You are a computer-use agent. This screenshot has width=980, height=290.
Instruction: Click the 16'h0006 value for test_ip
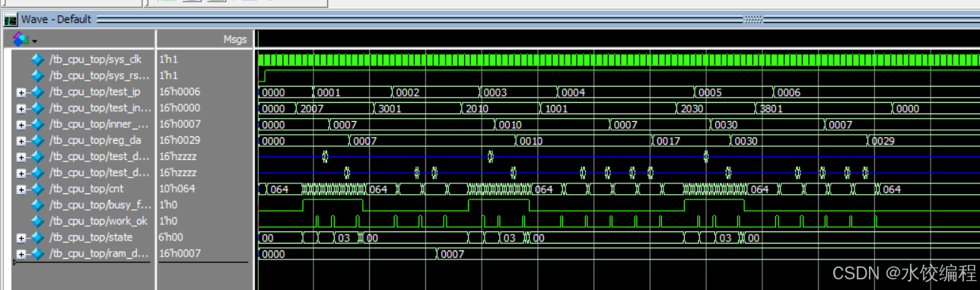(180, 92)
